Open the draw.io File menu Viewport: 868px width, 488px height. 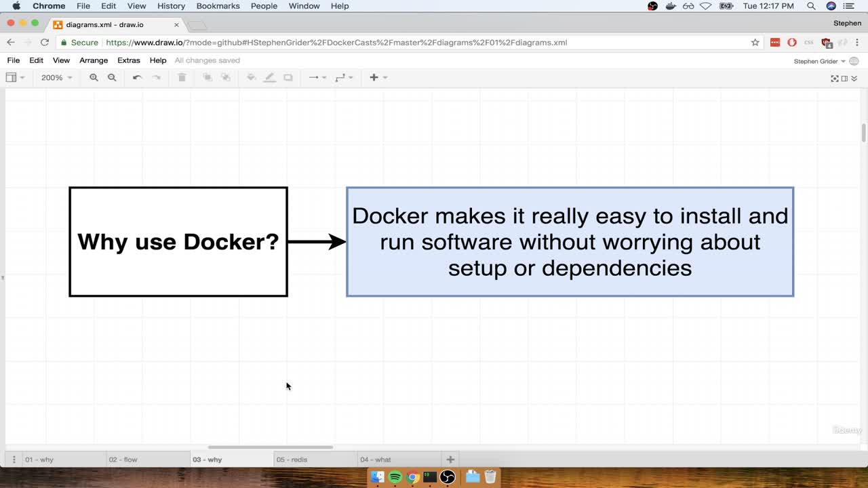[14, 60]
